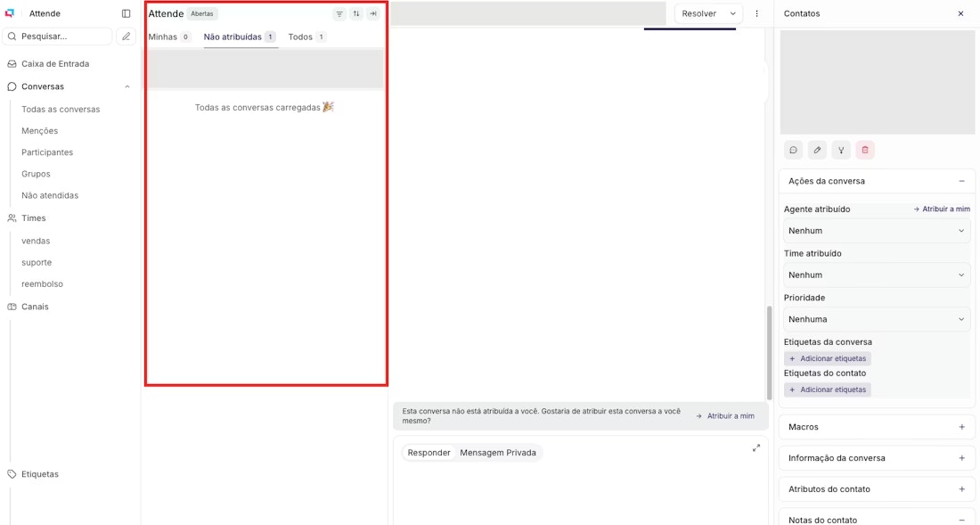Collapse the conversation list panel
This screenshot has height=525, width=980.
375,14
